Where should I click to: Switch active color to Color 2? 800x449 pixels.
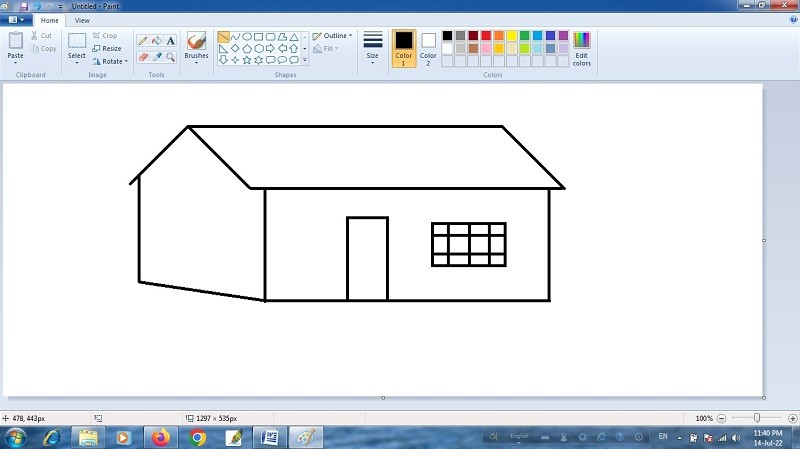(428, 45)
